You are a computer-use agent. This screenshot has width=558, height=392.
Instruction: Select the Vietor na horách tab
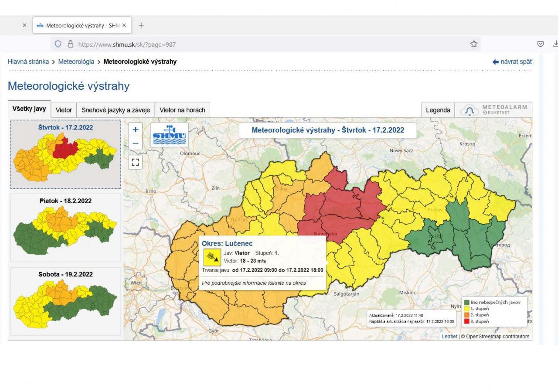coord(182,110)
